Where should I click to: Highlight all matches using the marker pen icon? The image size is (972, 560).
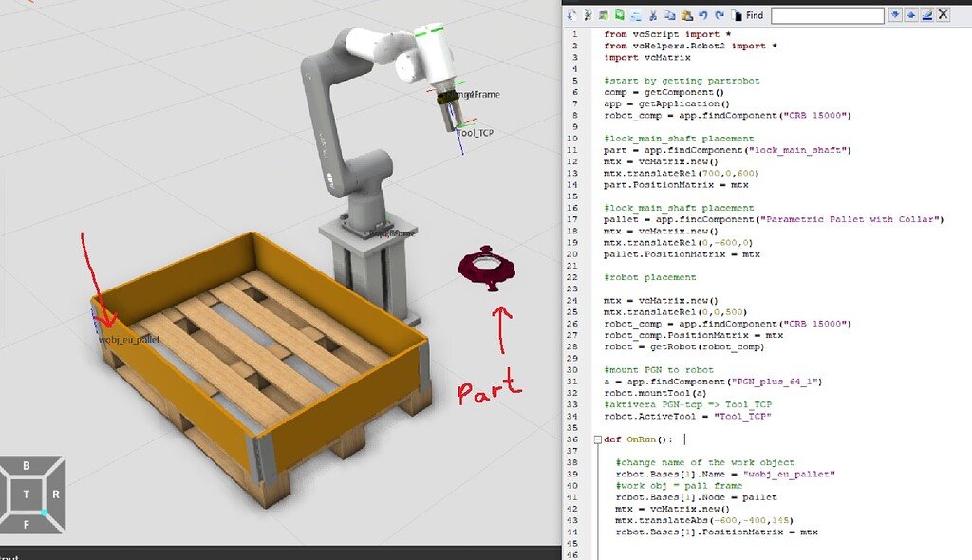click(x=927, y=15)
